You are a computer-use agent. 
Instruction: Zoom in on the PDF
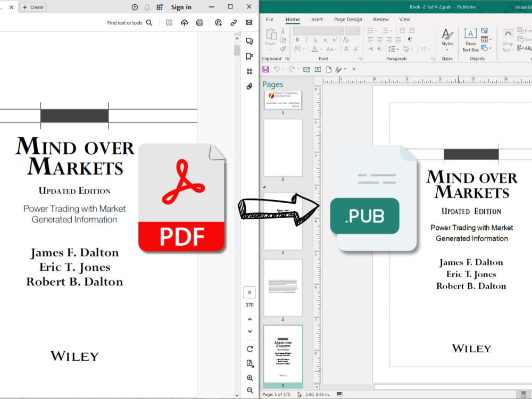pyautogui.click(x=250, y=378)
